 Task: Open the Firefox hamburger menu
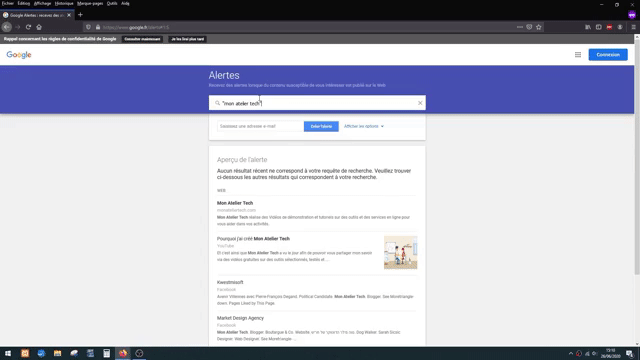point(633,27)
